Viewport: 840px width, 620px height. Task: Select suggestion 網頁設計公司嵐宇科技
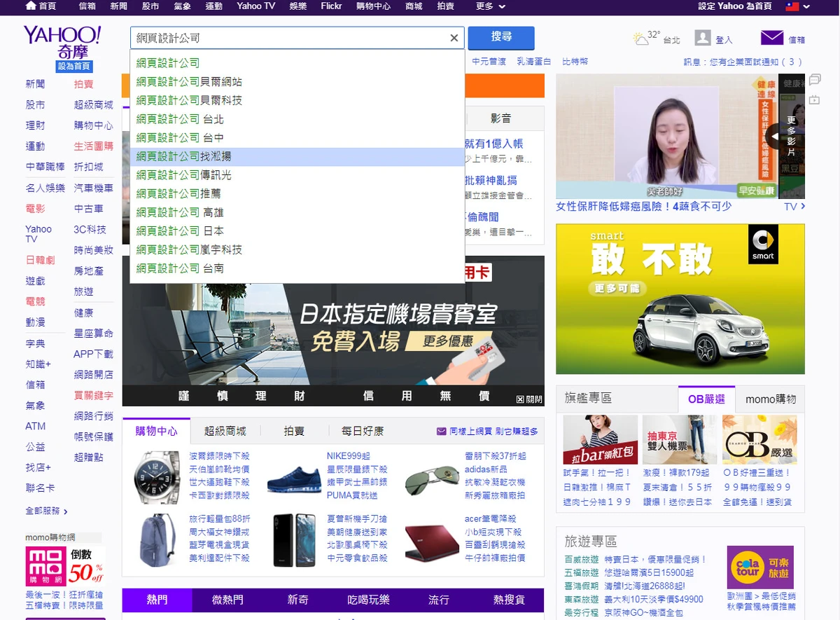click(297, 249)
